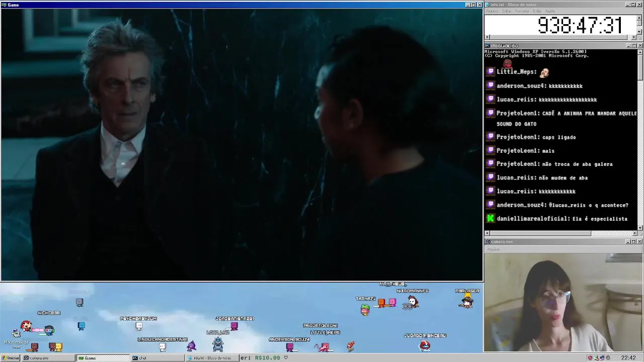Screen dimensions: 644x362
Task: Click chat window horizontal scrollbar thumb
Action: tap(540, 233)
